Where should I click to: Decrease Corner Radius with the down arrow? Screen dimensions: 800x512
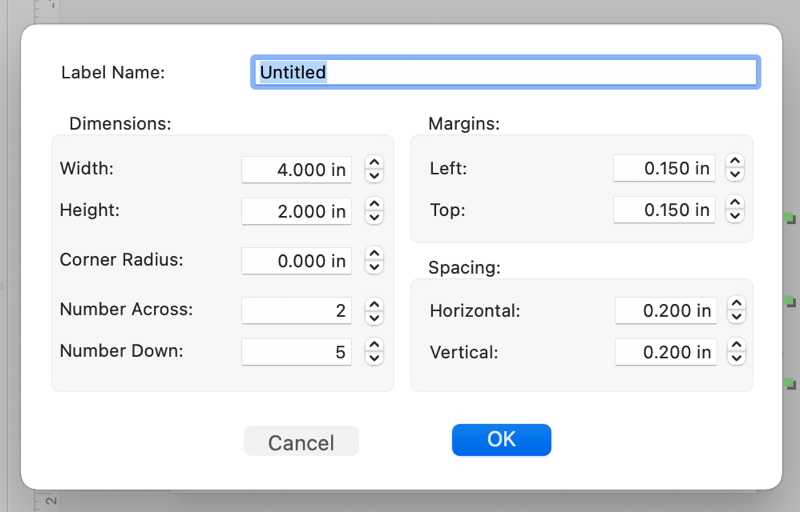pyautogui.click(x=374, y=267)
